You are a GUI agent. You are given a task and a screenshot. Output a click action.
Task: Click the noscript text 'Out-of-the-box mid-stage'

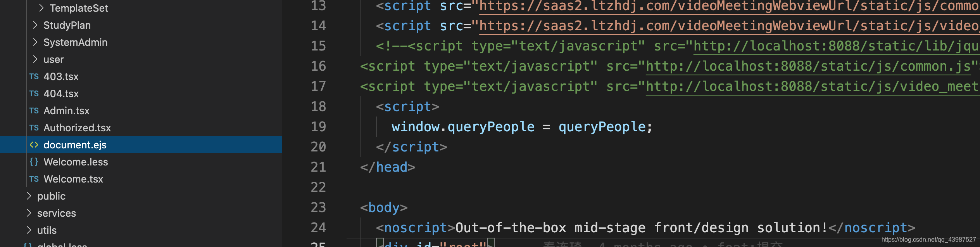point(550,228)
